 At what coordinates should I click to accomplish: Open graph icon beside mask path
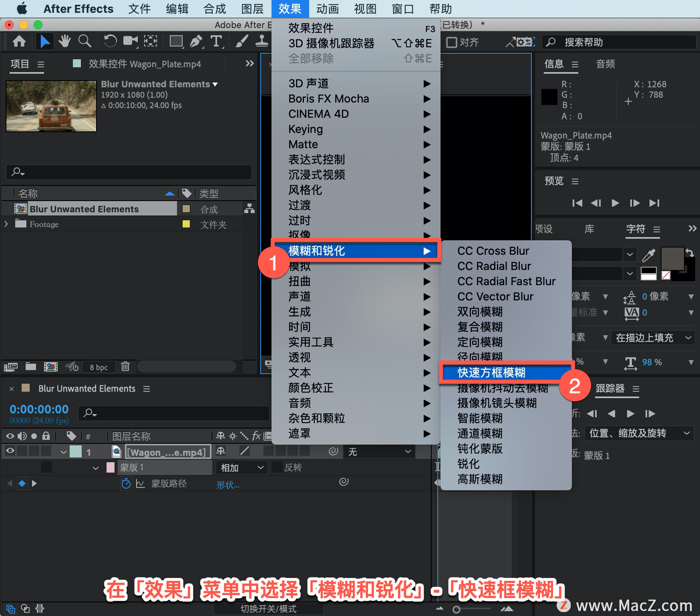140,484
